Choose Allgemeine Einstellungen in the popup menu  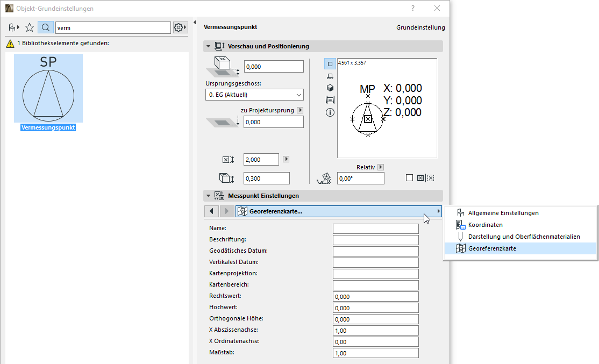coord(503,213)
